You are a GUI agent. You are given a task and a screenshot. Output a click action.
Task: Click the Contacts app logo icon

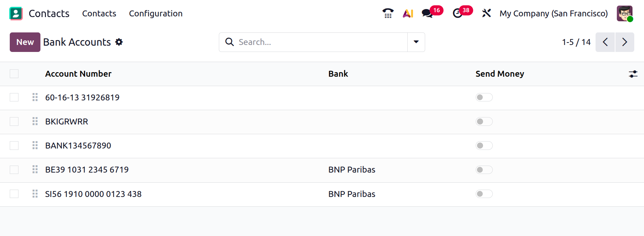coord(16,13)
